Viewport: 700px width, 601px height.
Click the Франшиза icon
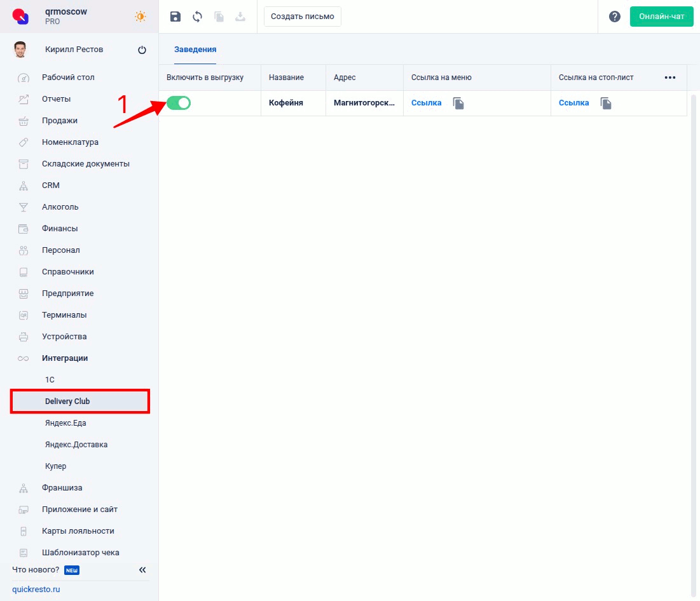(x=24, y=488)
